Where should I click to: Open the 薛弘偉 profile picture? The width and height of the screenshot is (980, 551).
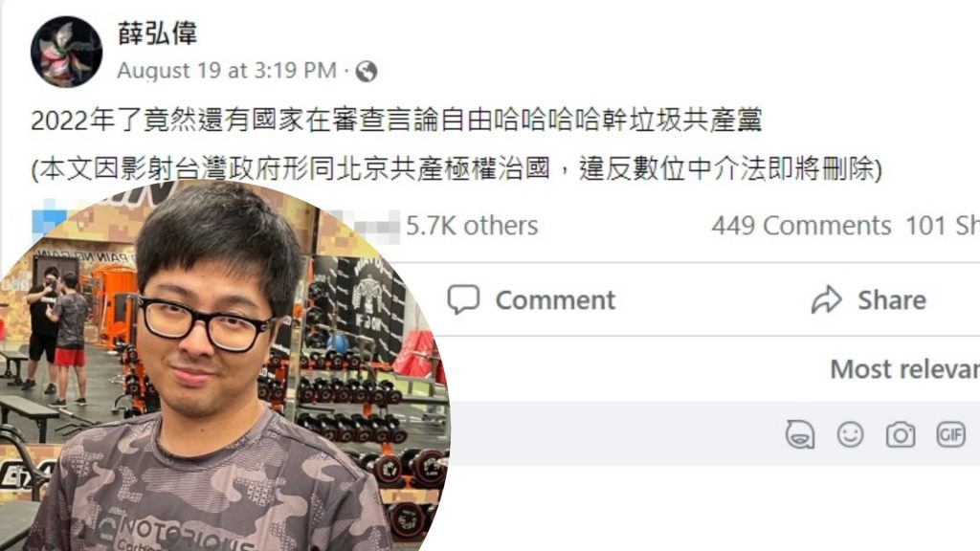[66, 52]
